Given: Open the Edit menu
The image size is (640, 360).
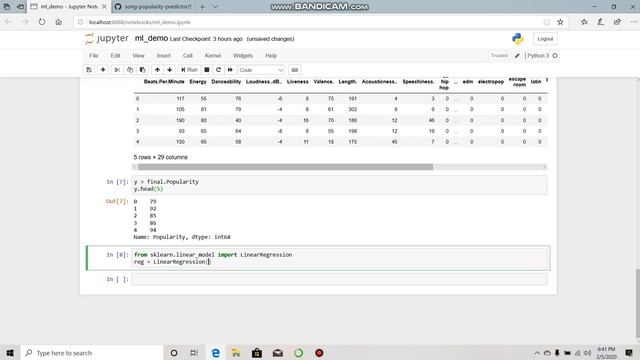Looking at the screenshot, I should pos(116,56).
